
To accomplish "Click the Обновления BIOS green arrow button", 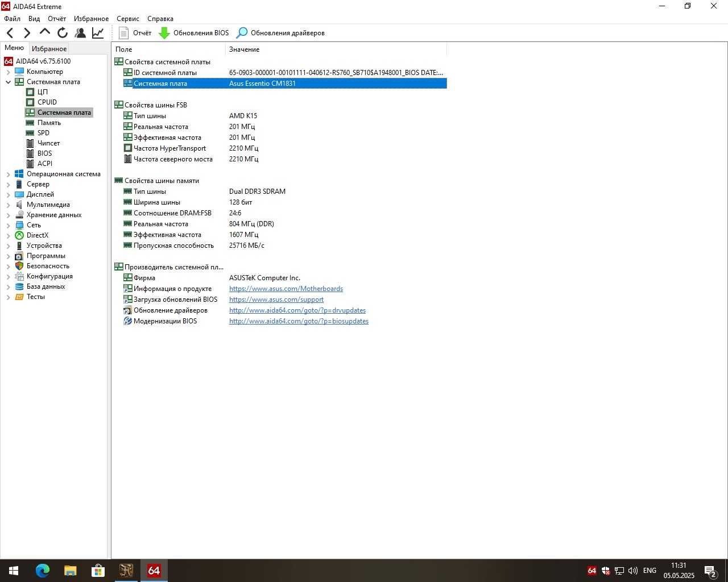I will (193, 33).
